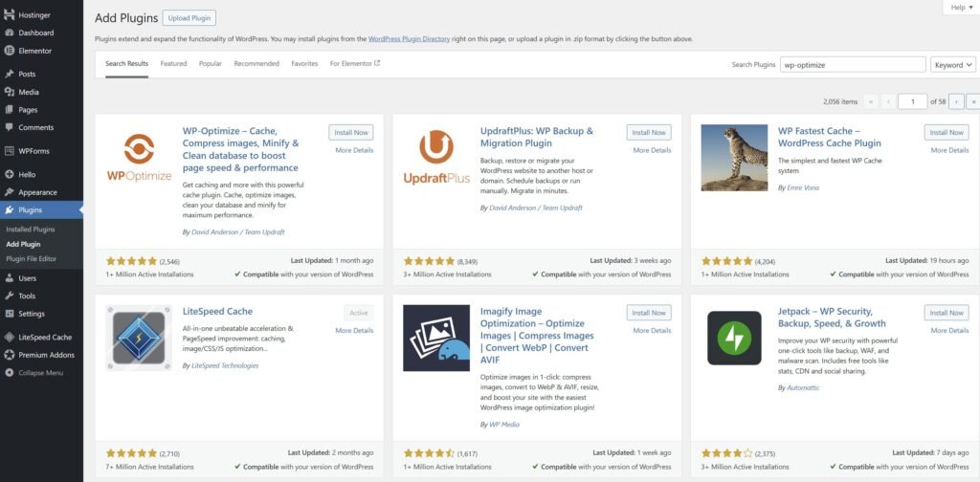
Task: Open the Appearance brush icon
Action: pyautogui.click(x=10, y=192)
